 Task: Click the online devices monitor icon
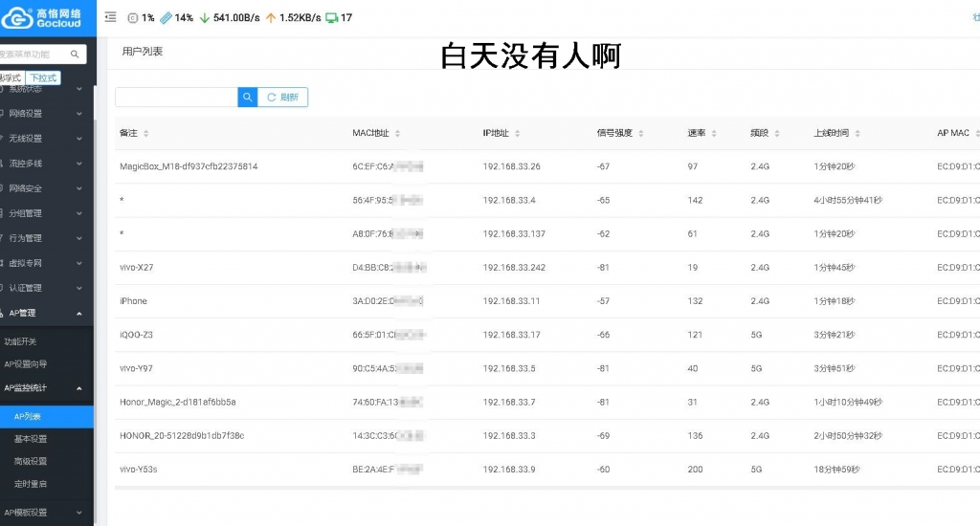coord(332,17)
